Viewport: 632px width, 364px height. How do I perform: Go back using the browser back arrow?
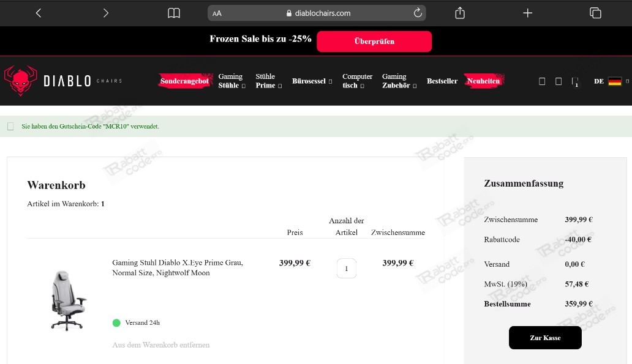click(39, 13)
